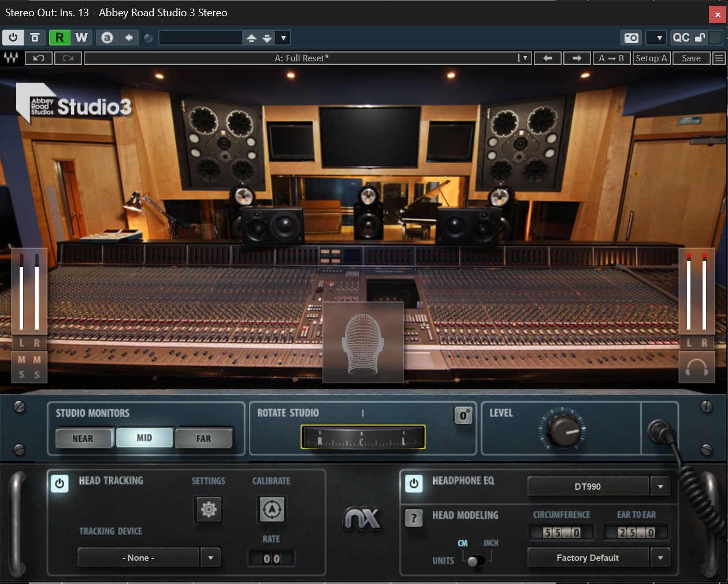Click the headphones icon below output meter
Screen dimensions: 728x584
pos(696,368)
